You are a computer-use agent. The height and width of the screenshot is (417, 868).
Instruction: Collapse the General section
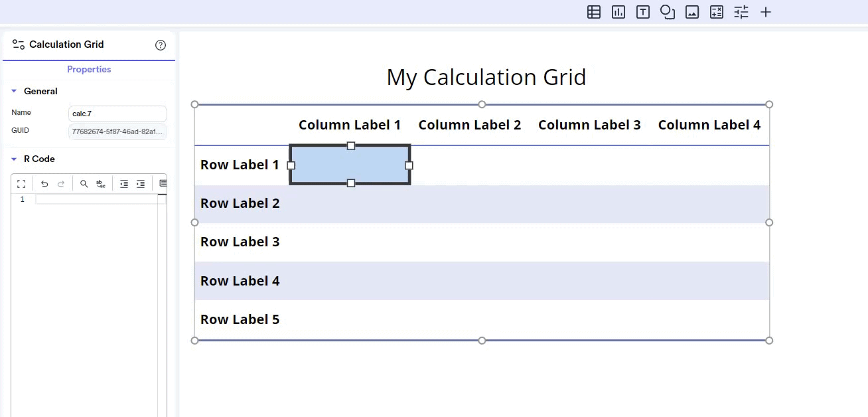point(14,91)
